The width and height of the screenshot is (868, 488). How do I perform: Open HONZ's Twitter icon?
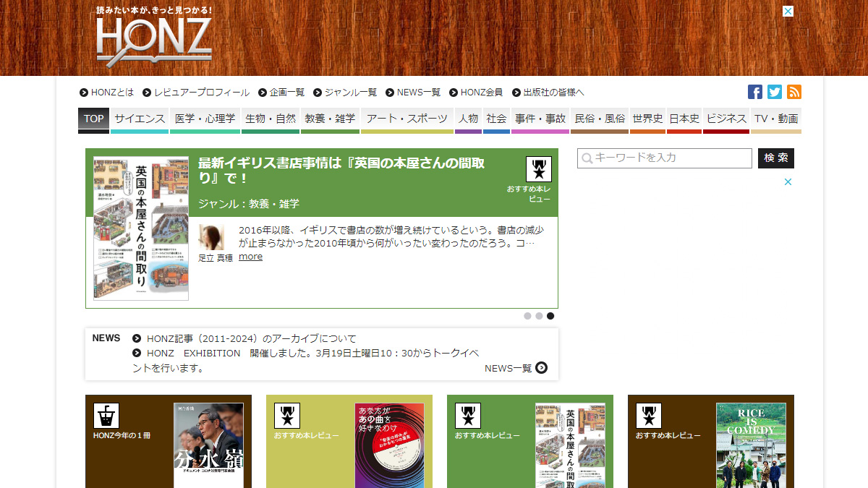(774, 92)
